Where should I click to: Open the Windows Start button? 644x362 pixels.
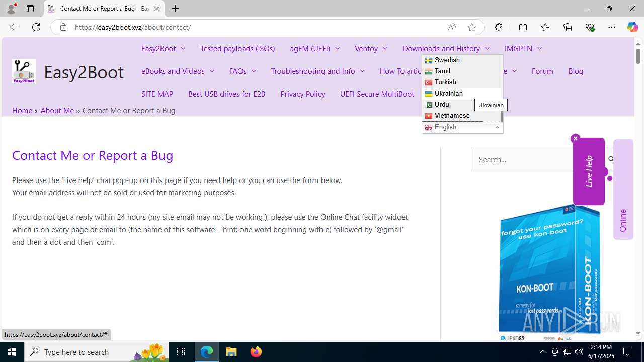point(12,352)
